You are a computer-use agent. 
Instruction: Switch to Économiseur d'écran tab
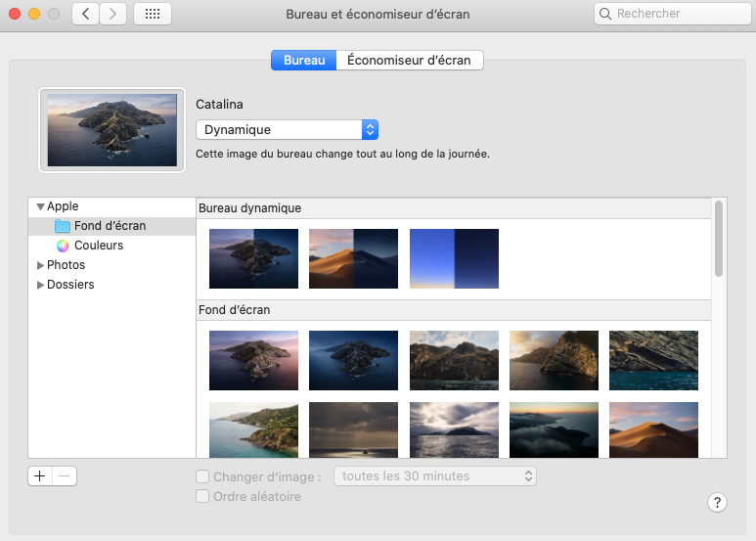click(410, 61)
